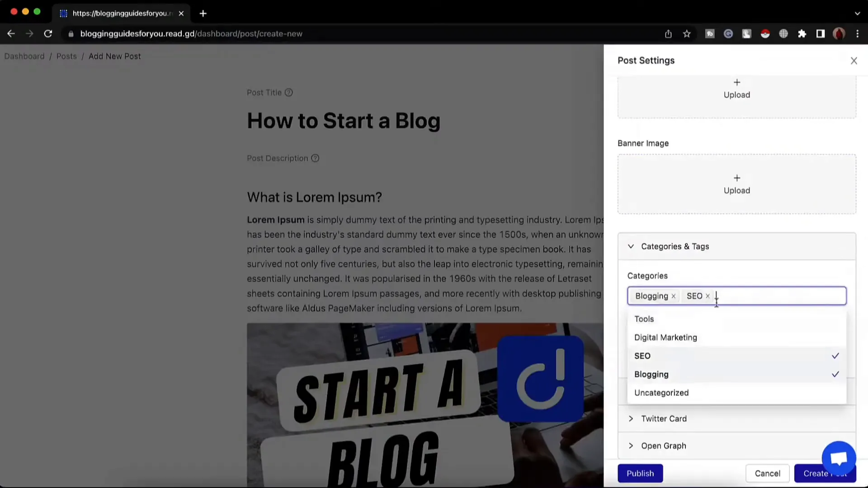Choose the Uncategorized category option
The width and height of the screenshot is (868, 488).
(737, 393)
